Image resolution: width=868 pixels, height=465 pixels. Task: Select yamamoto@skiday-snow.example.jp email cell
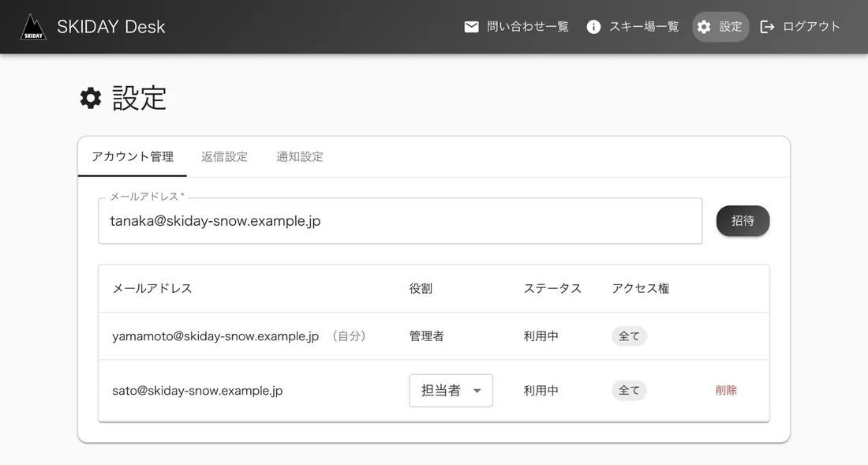tap(215, 336)
